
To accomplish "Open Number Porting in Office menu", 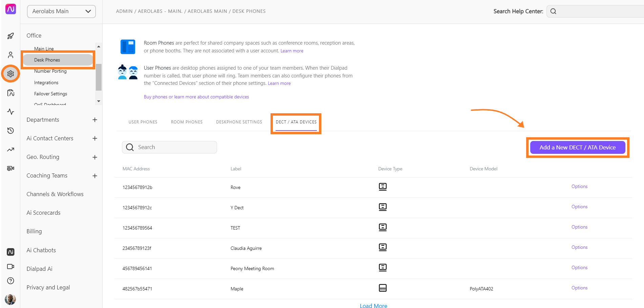I will coord(50,71).
